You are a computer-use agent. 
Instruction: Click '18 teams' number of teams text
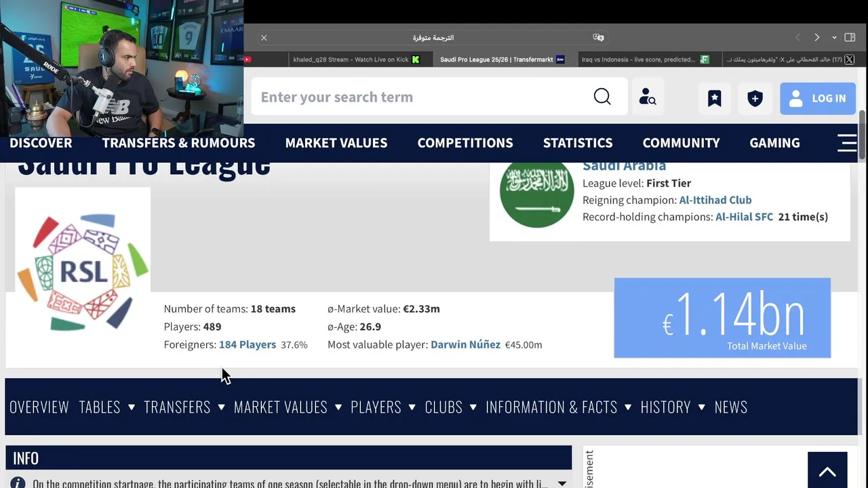coord(273,308)
